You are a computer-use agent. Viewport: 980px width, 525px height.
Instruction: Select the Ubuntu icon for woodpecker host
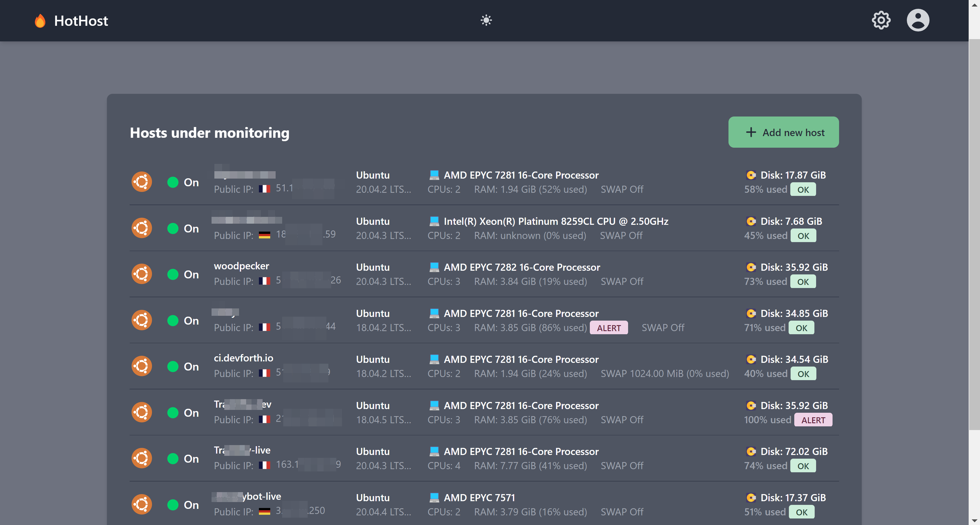click(141, 274)
